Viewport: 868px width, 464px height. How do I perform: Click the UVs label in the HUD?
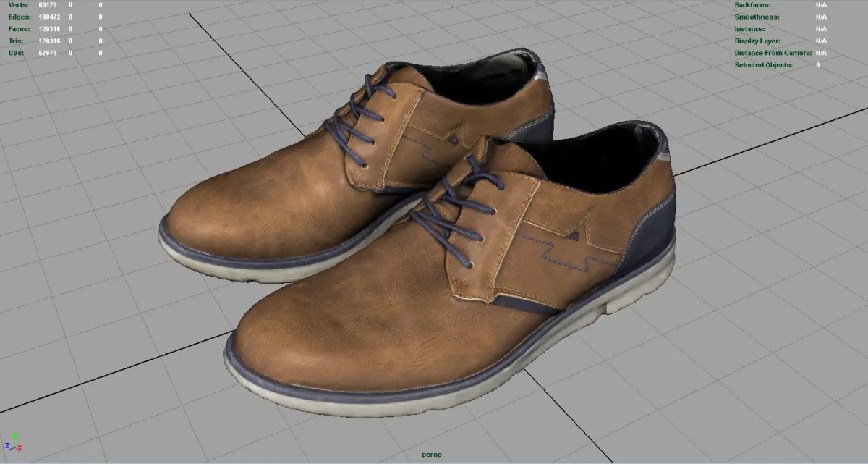point(17,53)
